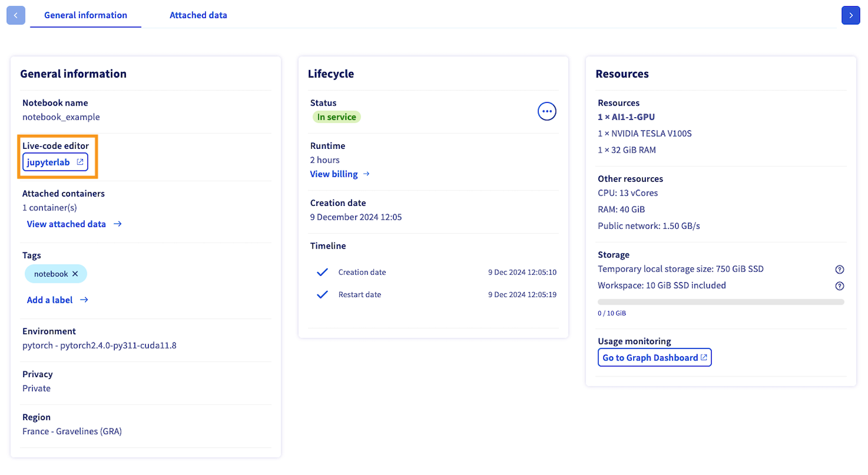Viewport: 868px width, 475px height.
Task: Click the workspace storage usage bar
Action: (x=720, y=302)
